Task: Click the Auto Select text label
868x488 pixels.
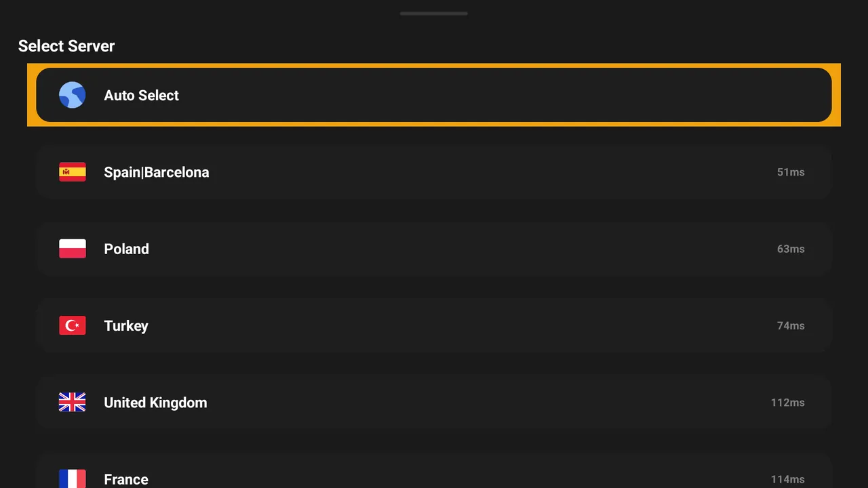Action: pos(141,96)
